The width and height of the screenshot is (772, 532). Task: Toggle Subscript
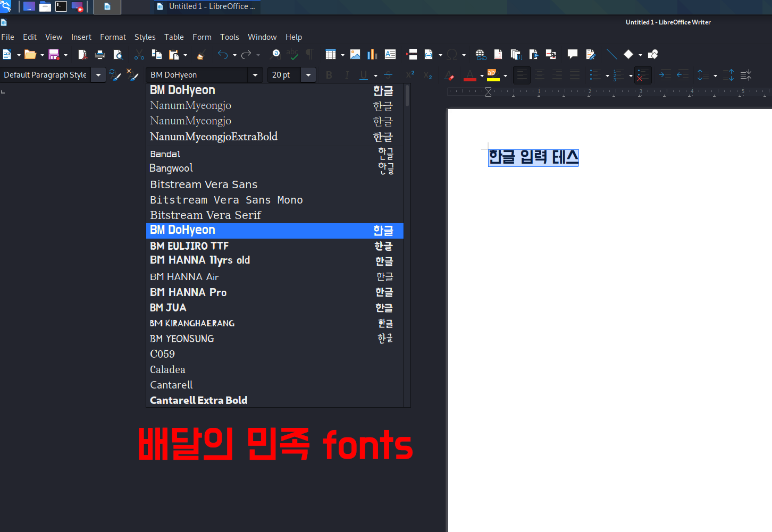coord(427,75)
